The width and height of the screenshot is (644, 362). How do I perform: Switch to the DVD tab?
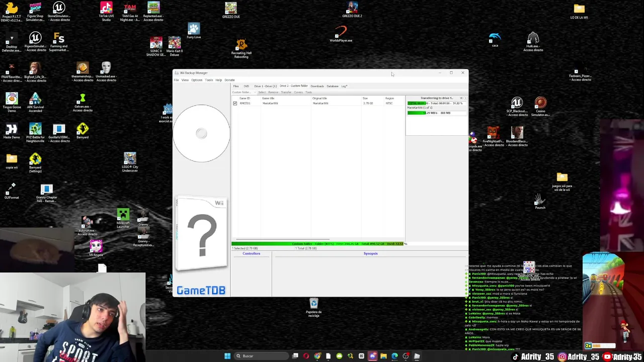pos(246,86)
